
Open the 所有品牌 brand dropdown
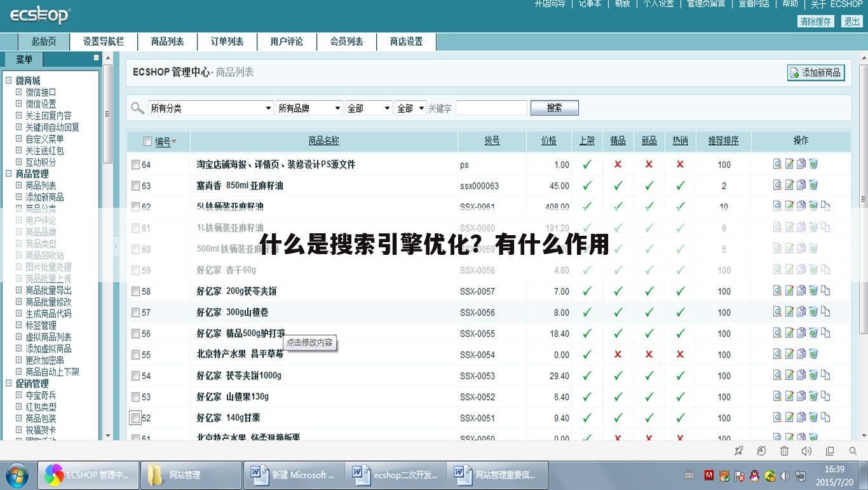(309, 107)
